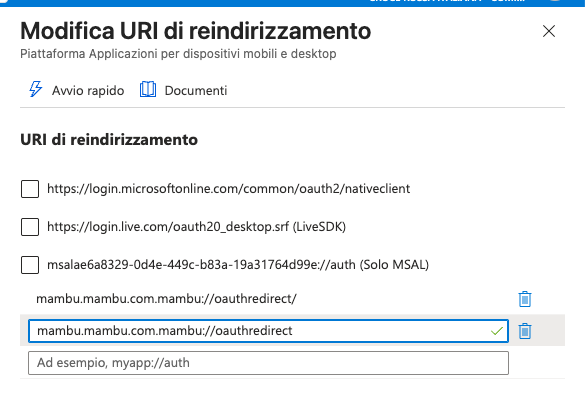
Task: Check the login.microsoftonline.com nativeclient URI box
Action: click(x=30, y=189)
